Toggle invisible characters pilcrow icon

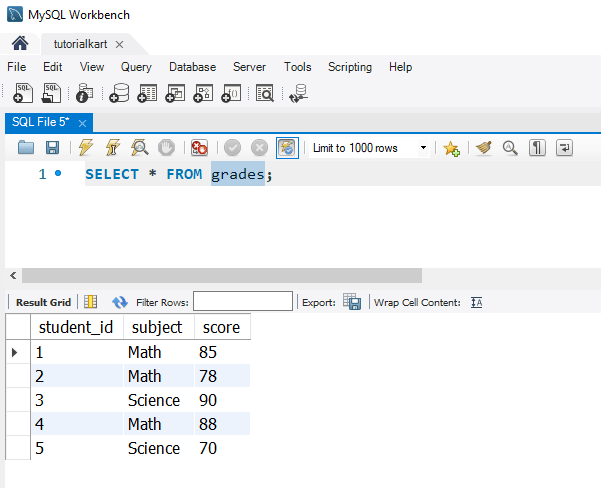537,148
